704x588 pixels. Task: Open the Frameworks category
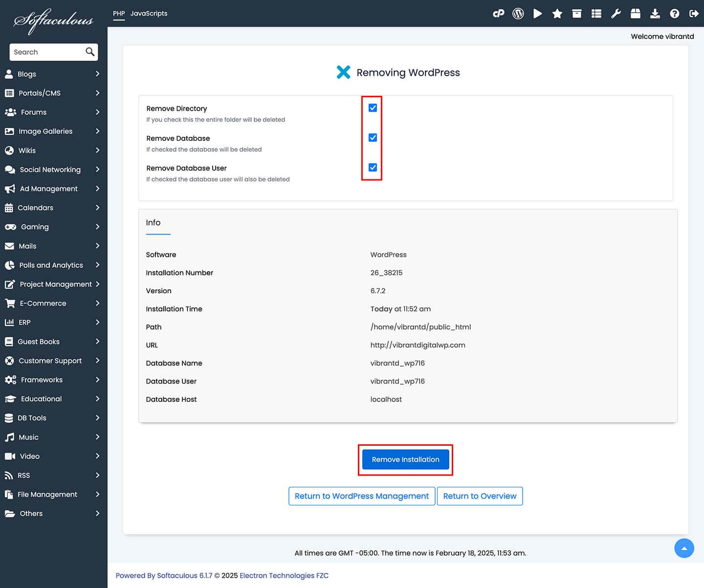tap(54, 380)
